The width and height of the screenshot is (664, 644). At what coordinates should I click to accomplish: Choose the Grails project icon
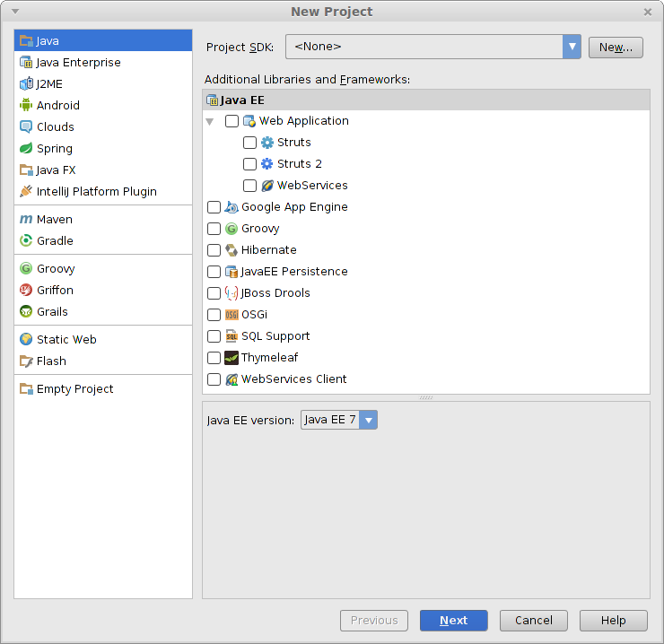26,311
